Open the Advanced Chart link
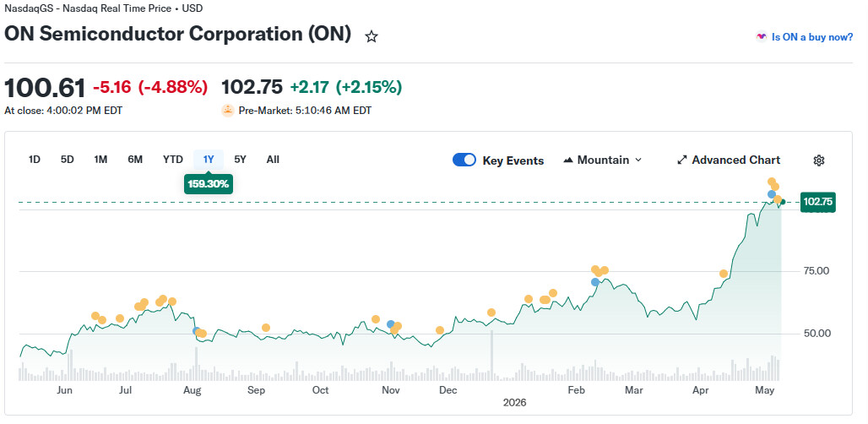The width and height of the screenshot is (868, 424). [x=729, y=160]
